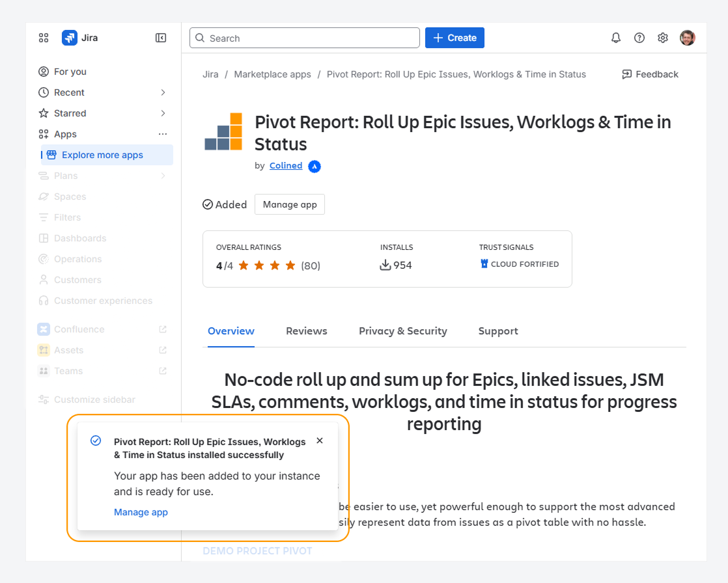This screenshot has height=583, width=728.
Task: Open Customer experiences in sidebar
Action: [x=103, y=301]
